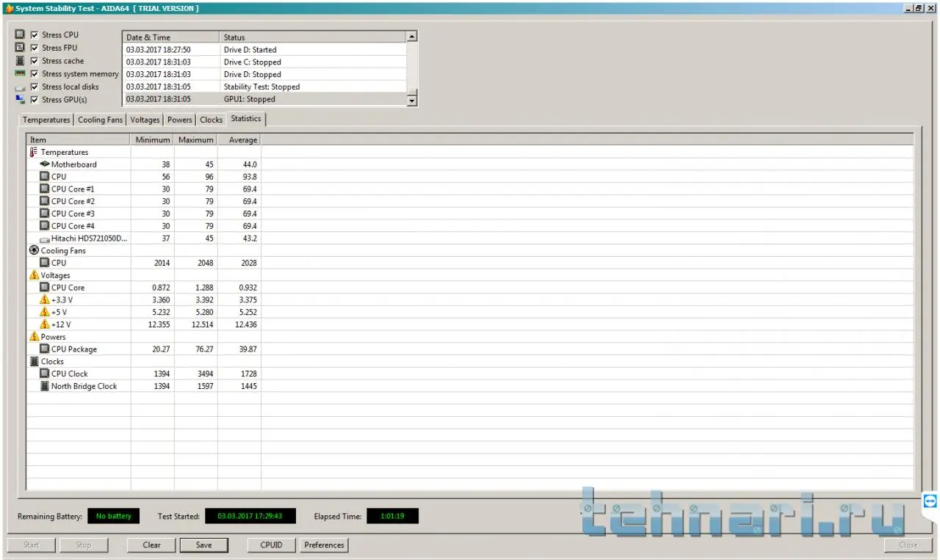Click the CPU Clock row icon
Screen dimensions: 940x560
45,374
